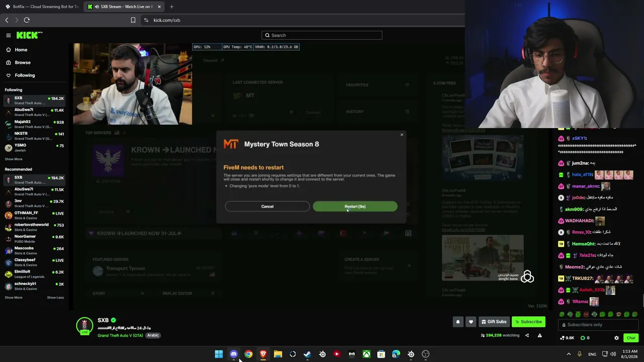Bookmark this page using the bookmark icon

(x=133, y=20)
